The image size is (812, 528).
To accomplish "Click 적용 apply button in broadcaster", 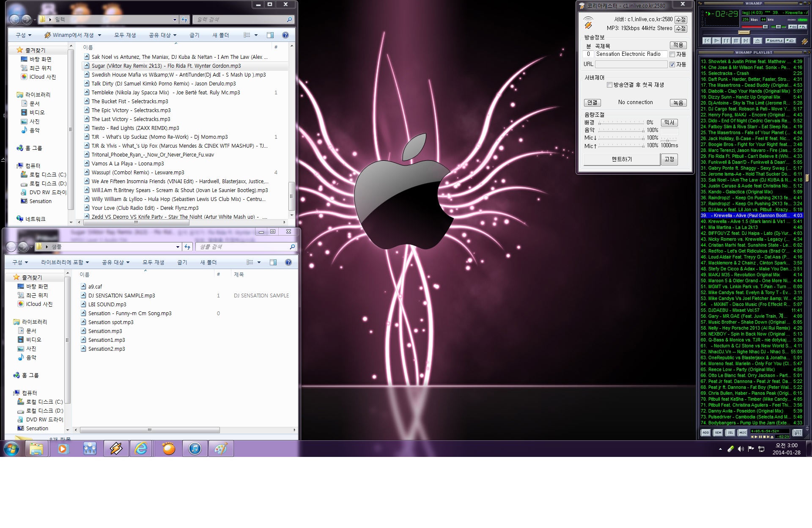I will (x=678, y=45).
